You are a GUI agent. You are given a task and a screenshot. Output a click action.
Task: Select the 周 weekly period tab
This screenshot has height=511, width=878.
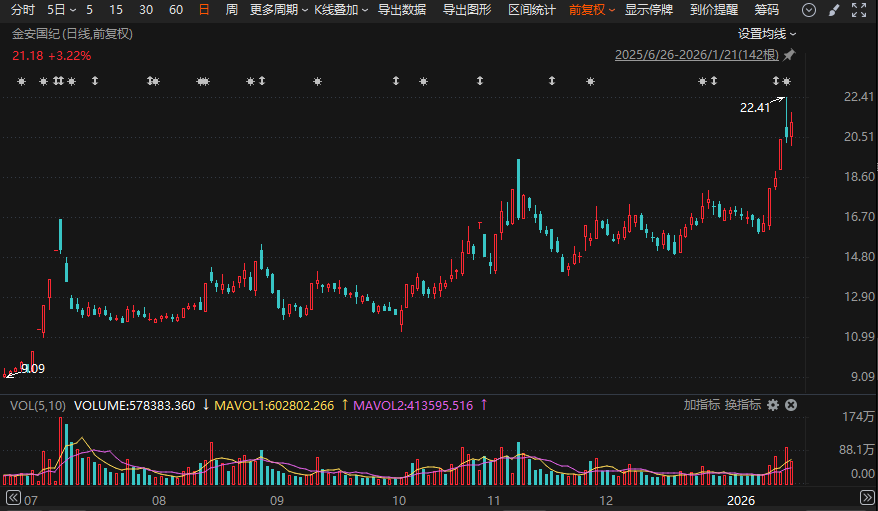coord(232,10)
